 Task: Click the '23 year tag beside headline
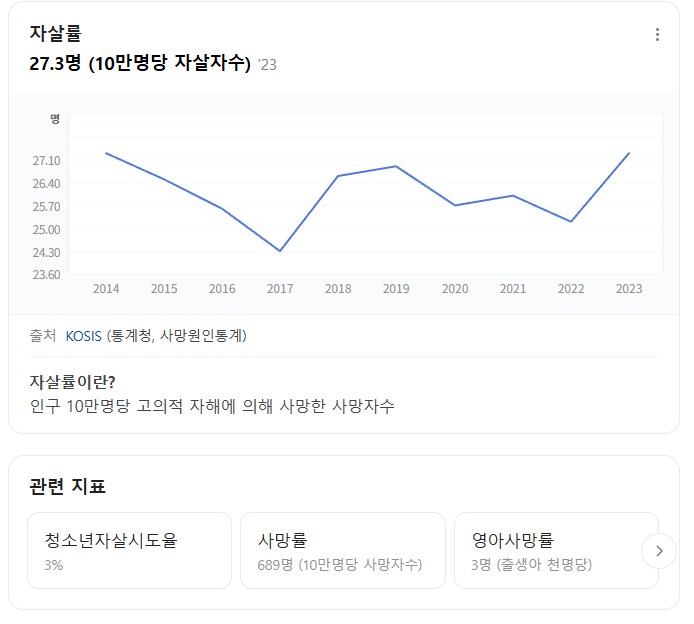click(x=267, y=65)
